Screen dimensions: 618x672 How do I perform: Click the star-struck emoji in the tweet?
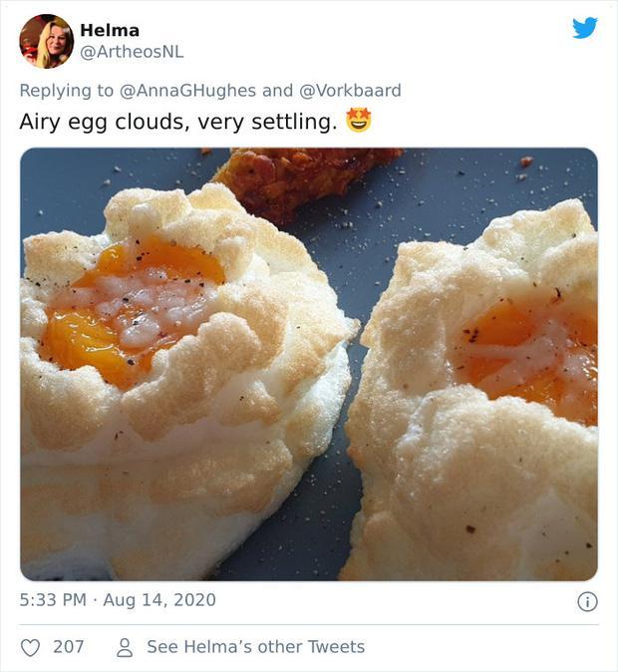point(358,121)
